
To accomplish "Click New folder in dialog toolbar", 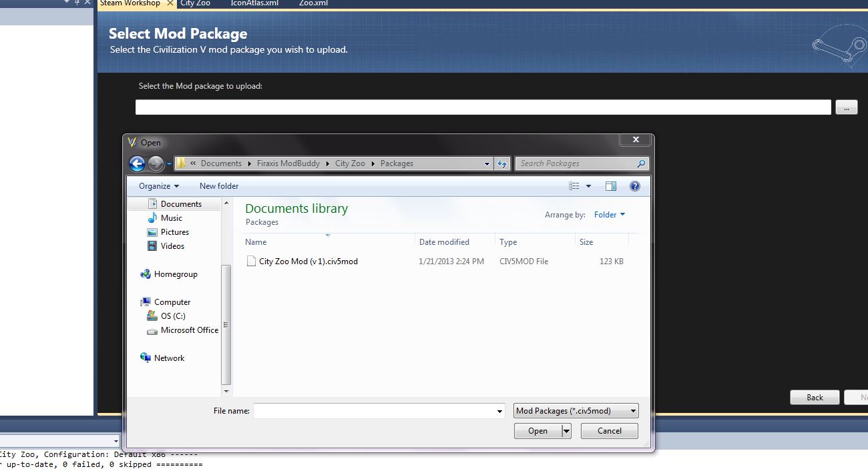I will click(219, 186).
